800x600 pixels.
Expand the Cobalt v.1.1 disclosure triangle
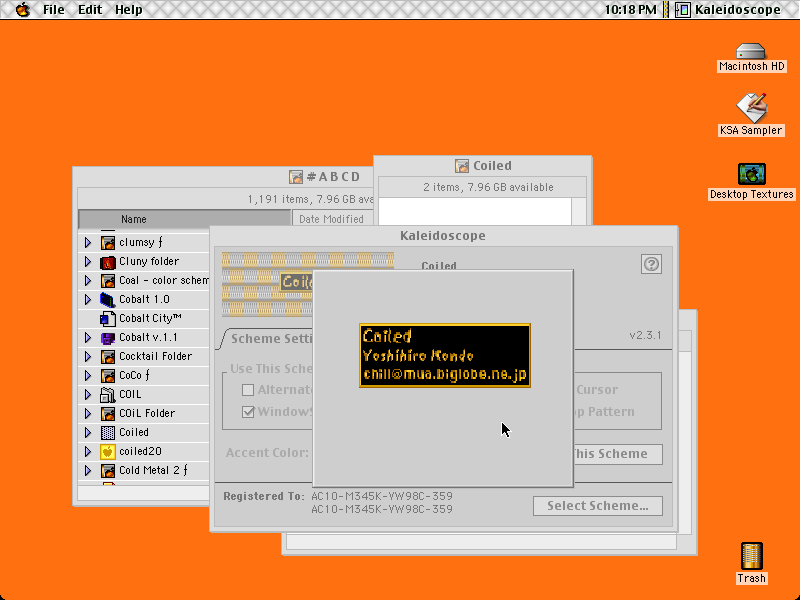tap(88, 338)
